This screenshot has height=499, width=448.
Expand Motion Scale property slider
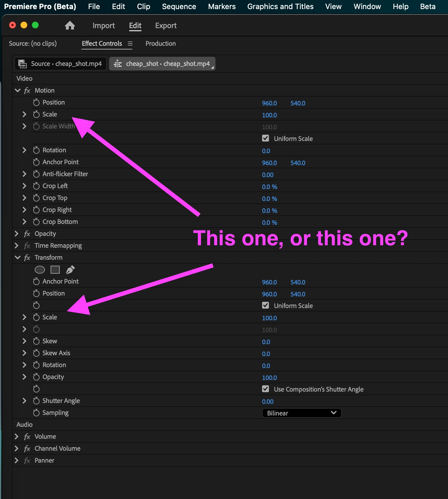pyautogui.click(x=24, y=114)
